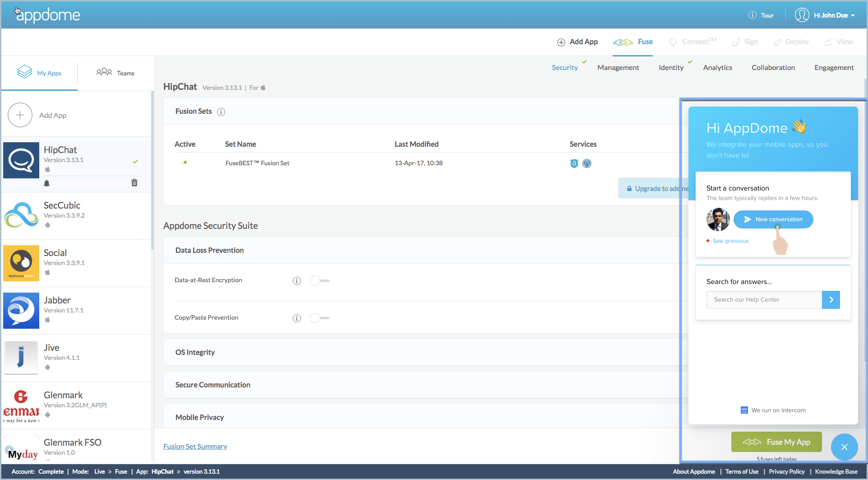This screenshot has width=868, height=480.
Task: Delete HipChat with the trash icon
Action: [134, 182]
